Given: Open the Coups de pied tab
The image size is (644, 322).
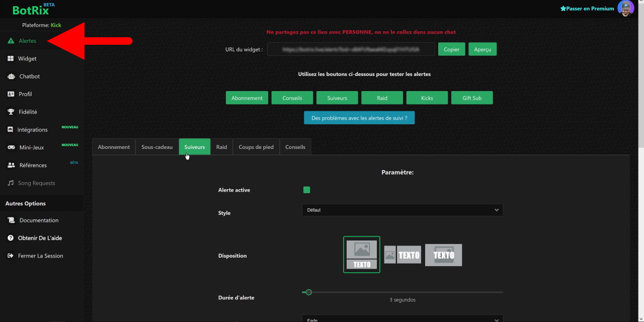Looking at the screenshot, I should pos(256,147).
